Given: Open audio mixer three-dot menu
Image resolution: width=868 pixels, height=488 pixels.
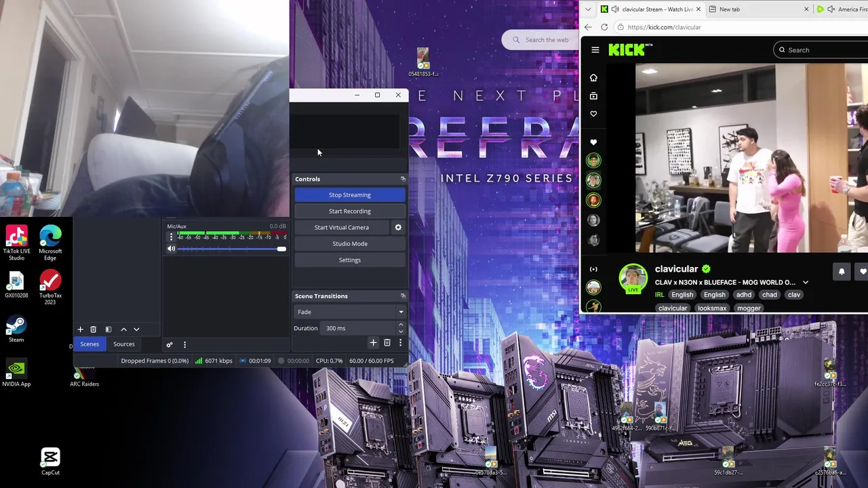Looking at the screenshot, I should click(184, 344).
